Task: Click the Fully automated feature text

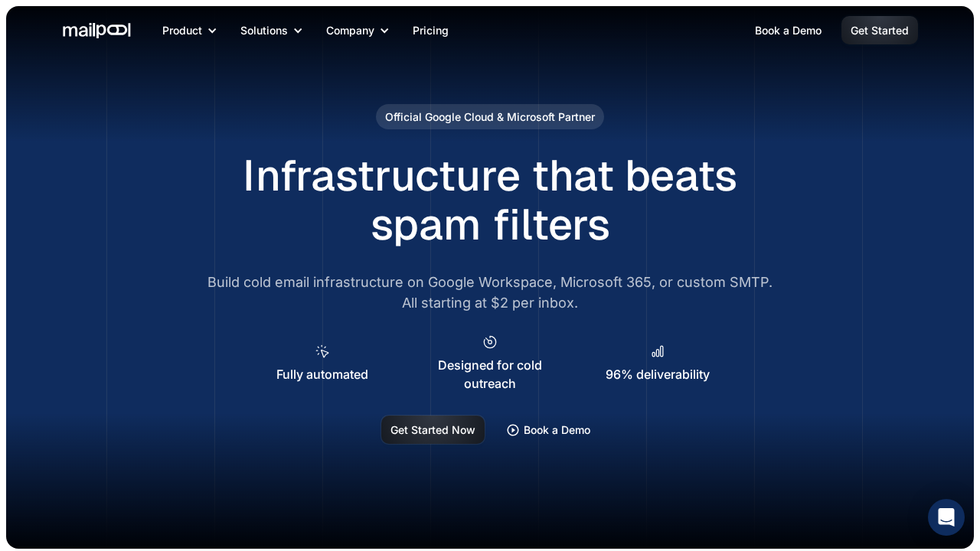Action: [322, 375]
